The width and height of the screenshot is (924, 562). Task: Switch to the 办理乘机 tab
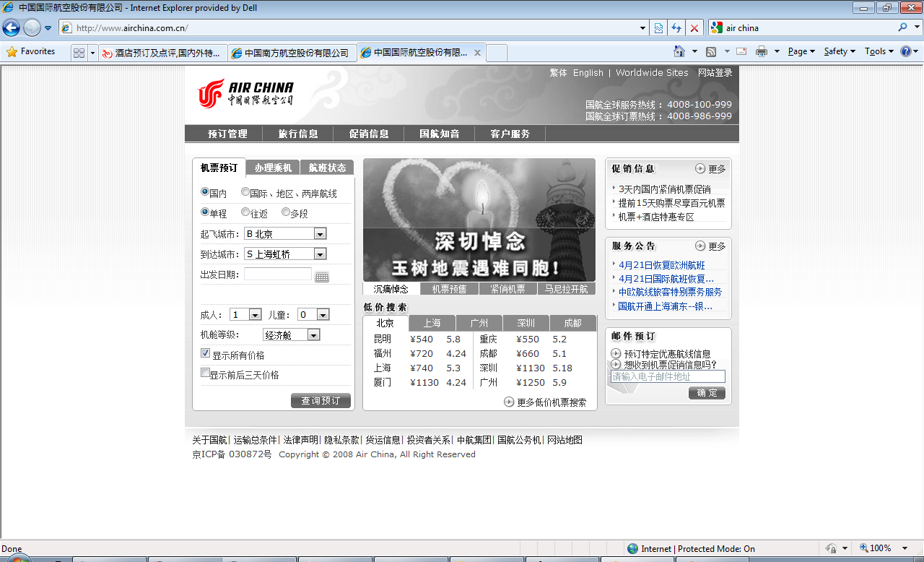[273, 168]
